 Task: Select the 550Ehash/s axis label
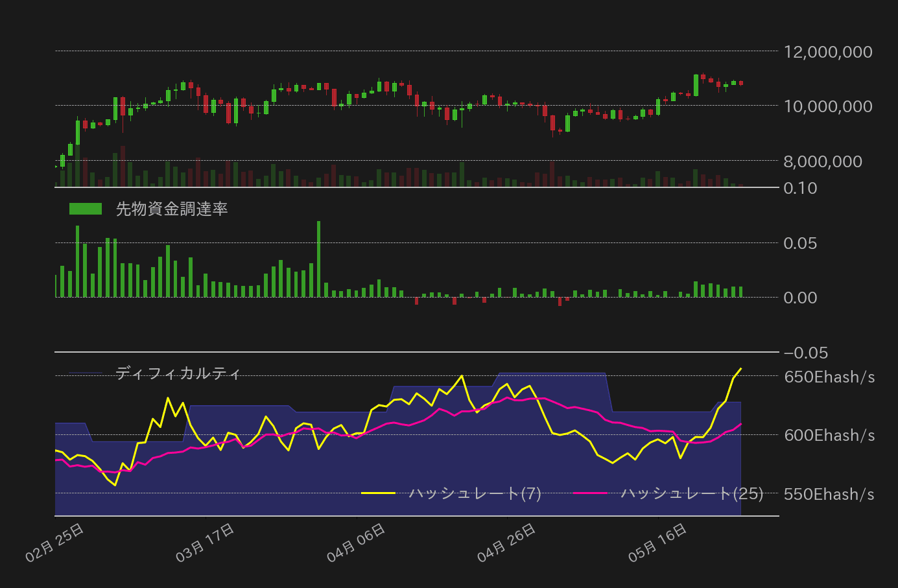[829, 495]
